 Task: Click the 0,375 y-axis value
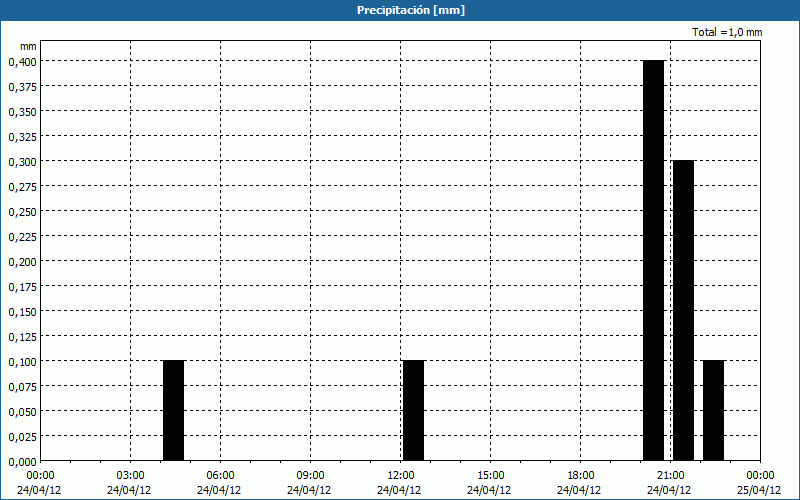point(22,86)
